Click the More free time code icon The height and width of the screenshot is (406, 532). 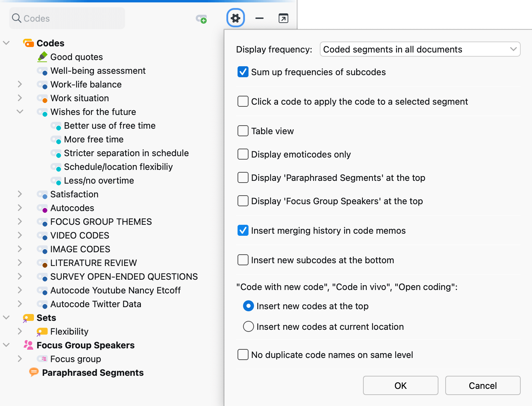56,140
